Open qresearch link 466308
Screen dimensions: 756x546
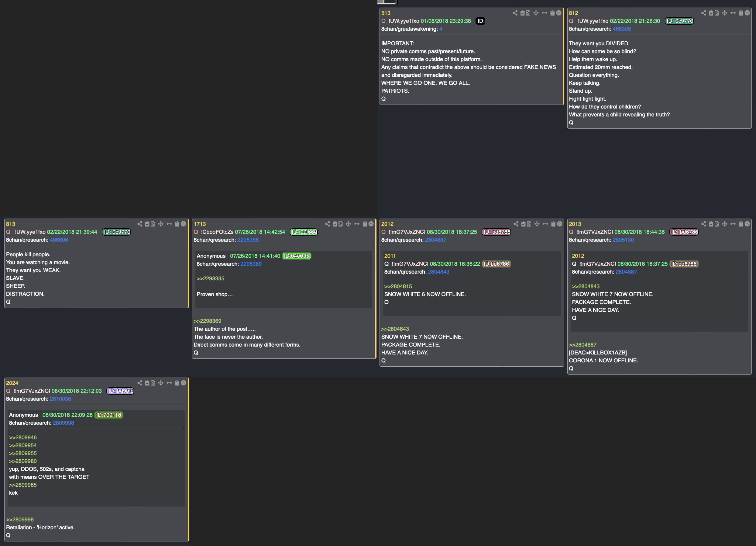621,29
